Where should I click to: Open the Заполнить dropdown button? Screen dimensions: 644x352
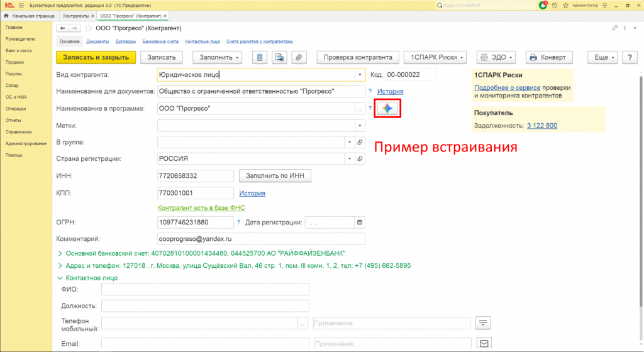(x=217, y=57)
